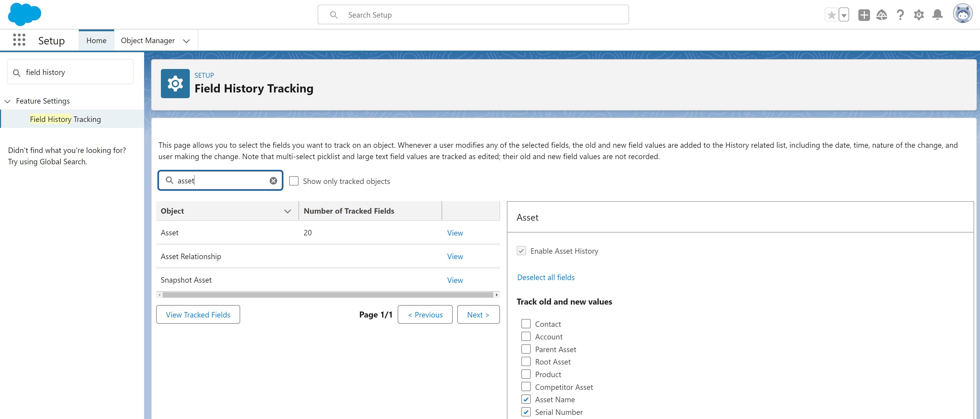
Task: Click View link for Asset Relationship
Action: coord(455,257)
